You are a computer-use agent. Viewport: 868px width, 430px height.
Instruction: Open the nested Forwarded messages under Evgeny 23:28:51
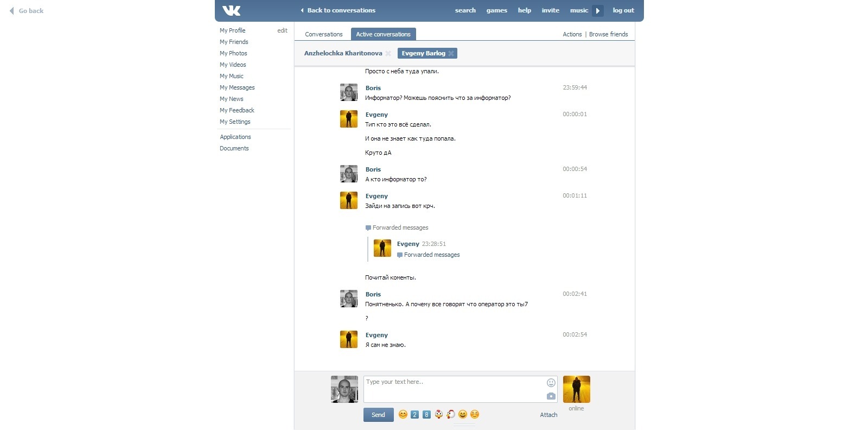[432, 255]
